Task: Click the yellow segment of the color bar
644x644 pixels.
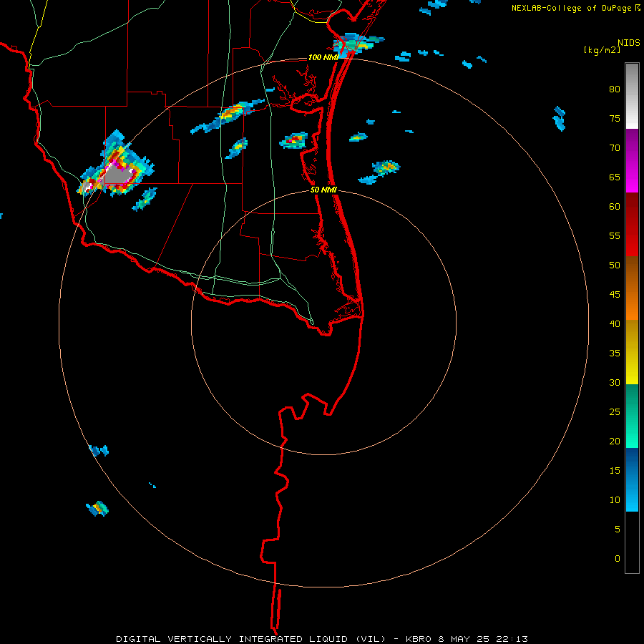Action: tap(632, 352)
